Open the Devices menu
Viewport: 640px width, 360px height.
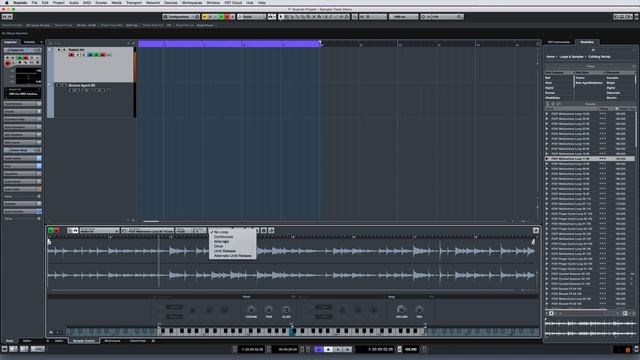pos(171,2)
